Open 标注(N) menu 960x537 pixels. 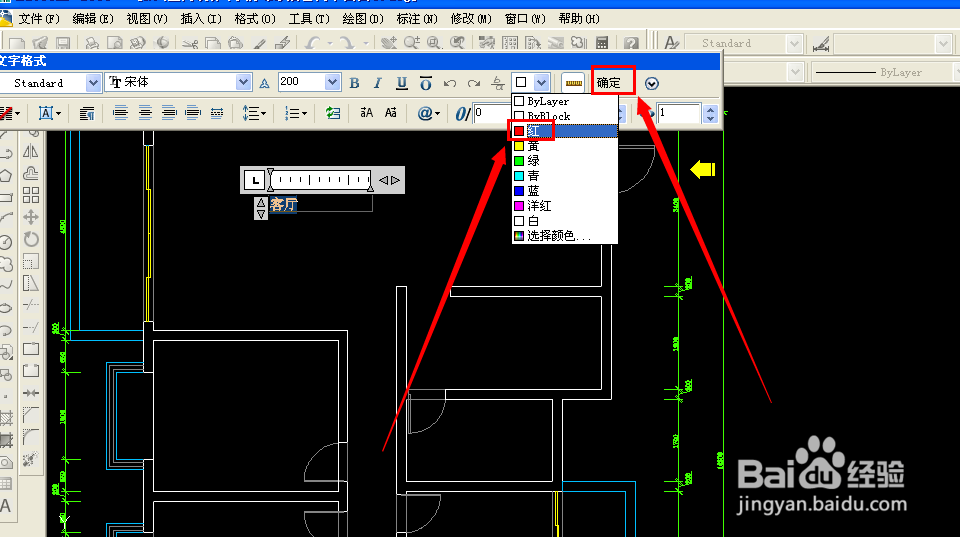coord(417,19)
